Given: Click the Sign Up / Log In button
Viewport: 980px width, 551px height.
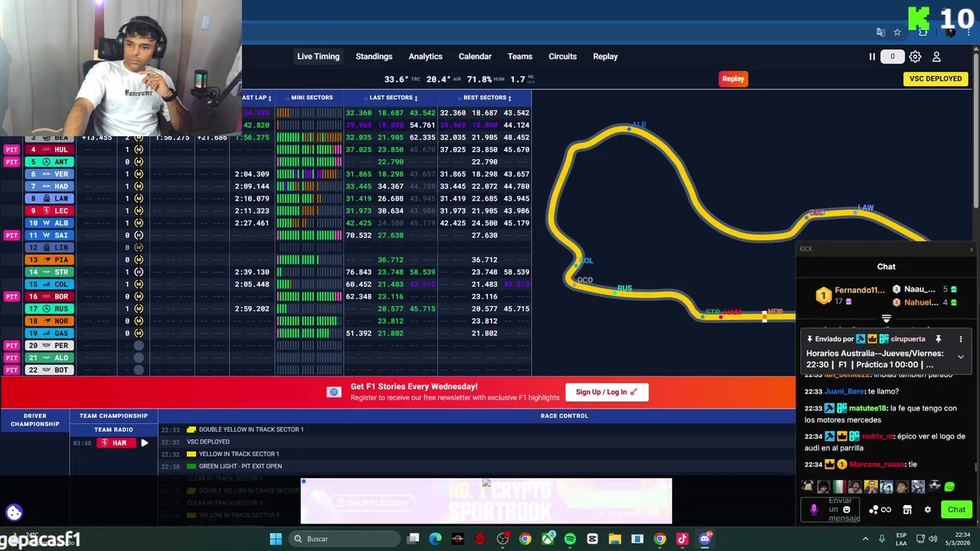Looking at the screenshot, I should [606, 392].
